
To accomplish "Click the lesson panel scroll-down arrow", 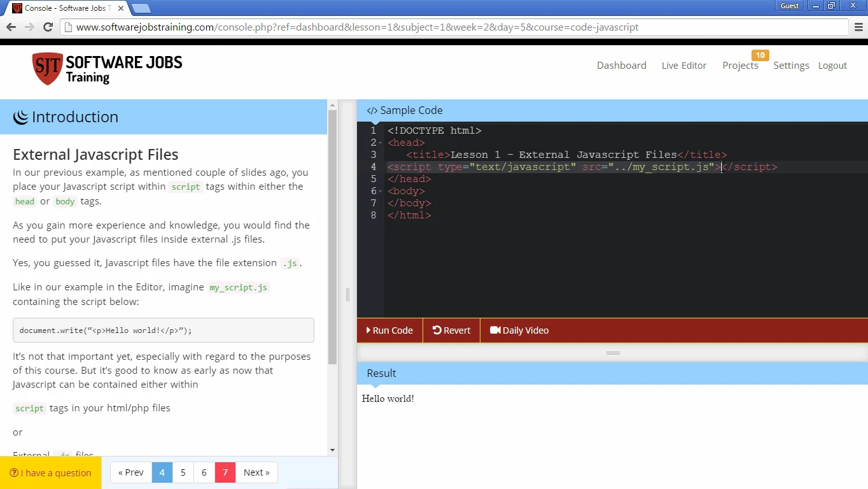I will pos(332,450).
